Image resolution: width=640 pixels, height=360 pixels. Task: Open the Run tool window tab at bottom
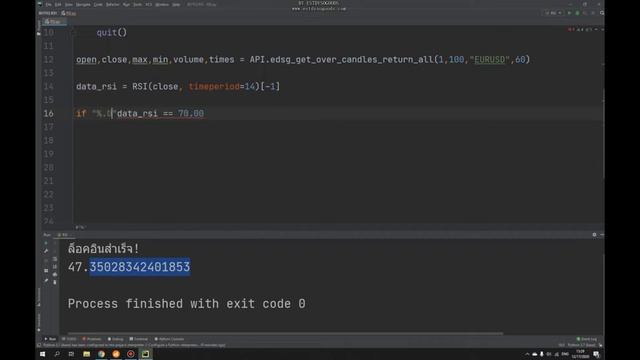51,339
